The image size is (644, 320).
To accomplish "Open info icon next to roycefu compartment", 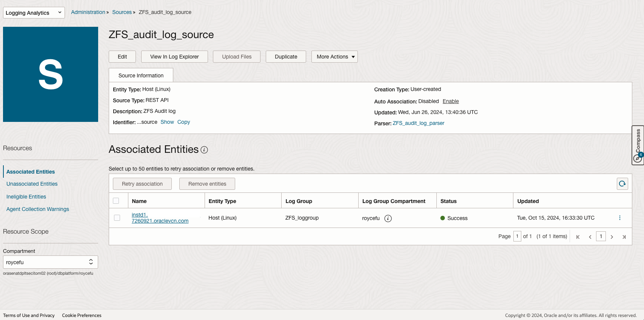I will pyautogui.click(x=388, y=218).
